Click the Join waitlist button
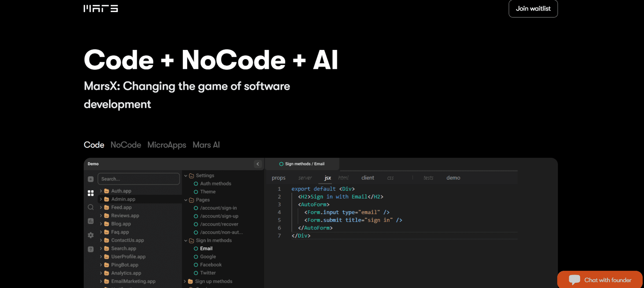 click(x=533, y=8)
